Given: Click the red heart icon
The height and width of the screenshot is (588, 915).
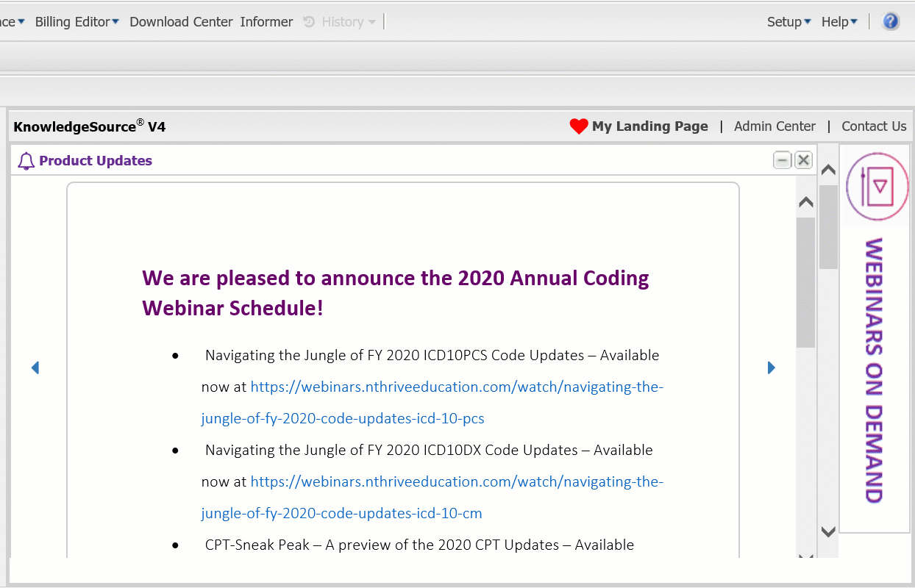Looking at the screenshot, I should 579,126.
